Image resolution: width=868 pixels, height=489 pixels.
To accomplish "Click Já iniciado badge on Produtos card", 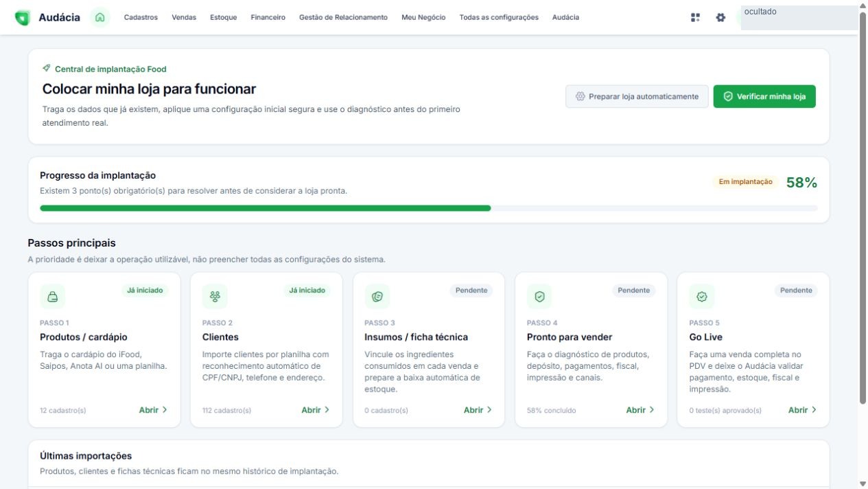I will [145, 291].
